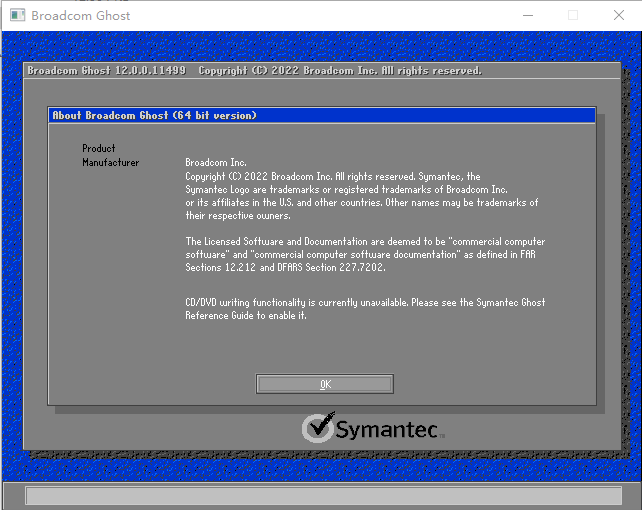
Task: Click the 'Broadcom Ghost' window title text
Action: 81,16
